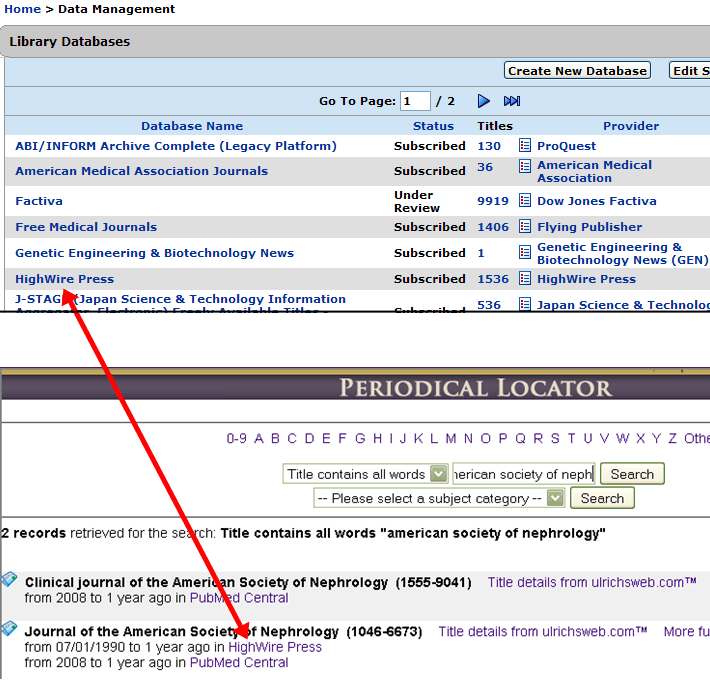This screenshot has width=710, height=700.
Task: Click the title search text field
Action: click(523, 474)
